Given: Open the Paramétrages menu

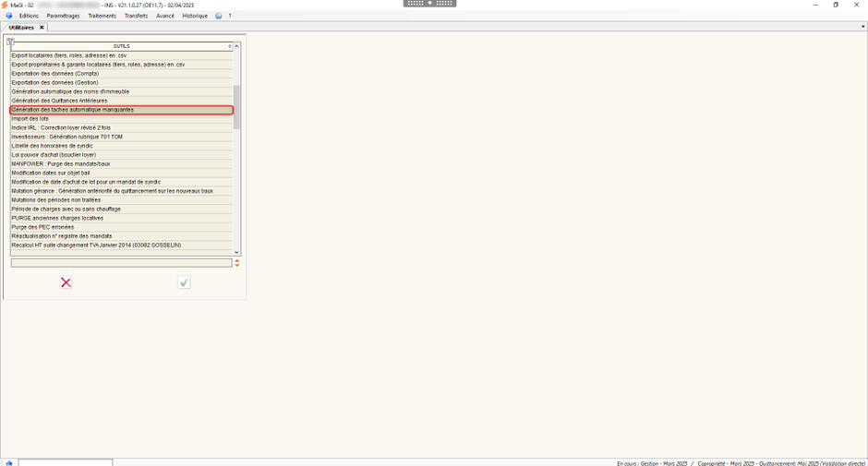Looking at the screenshot, I should 63,16.
